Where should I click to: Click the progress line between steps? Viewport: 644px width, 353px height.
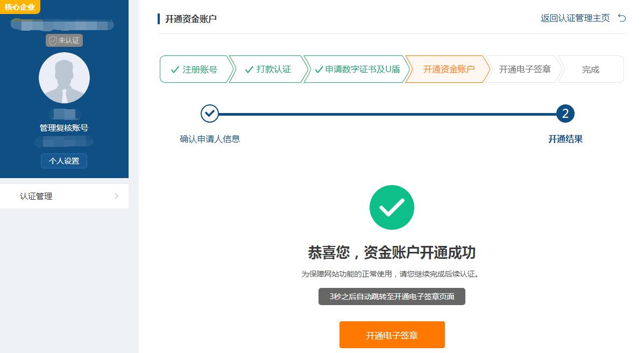387,114
